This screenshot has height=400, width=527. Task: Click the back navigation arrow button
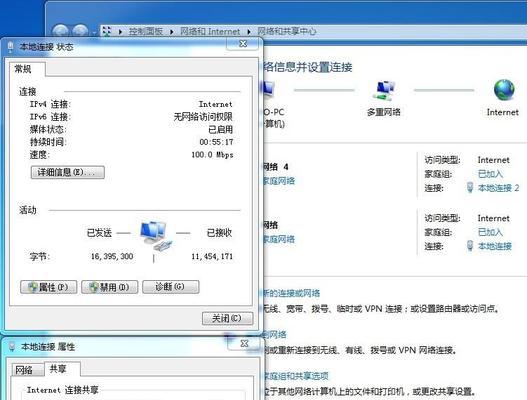pyautogui.click(x=61, y=32)
